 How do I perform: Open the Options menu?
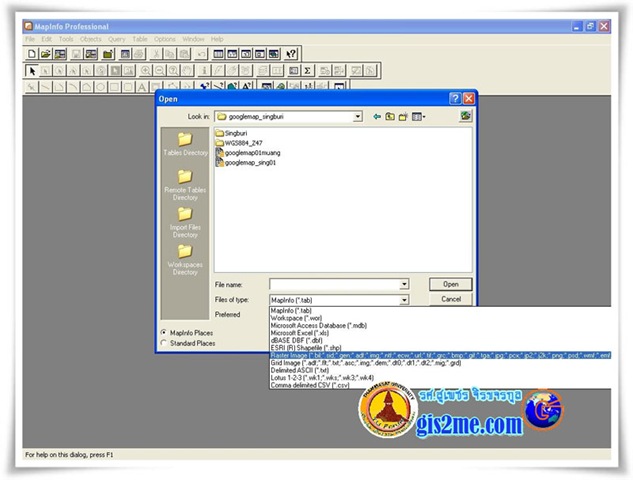pos(165,39)
